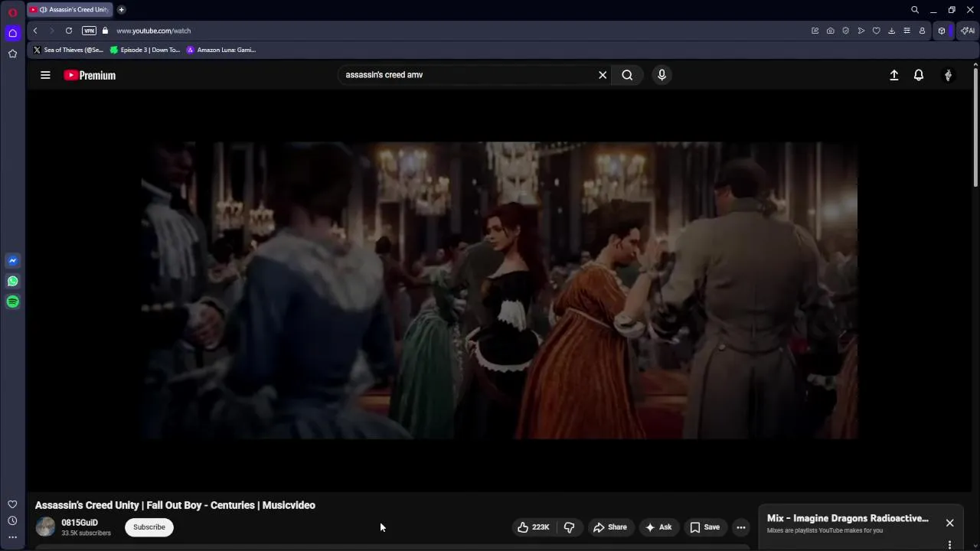Save the video to a playlist

coord(705,527)
